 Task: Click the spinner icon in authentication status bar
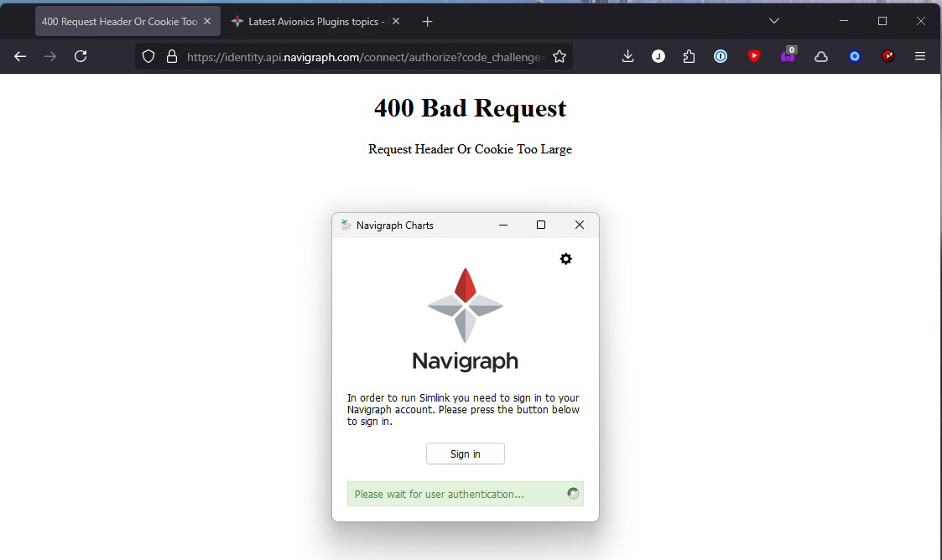pyautogui.click(x=573, y=494)
